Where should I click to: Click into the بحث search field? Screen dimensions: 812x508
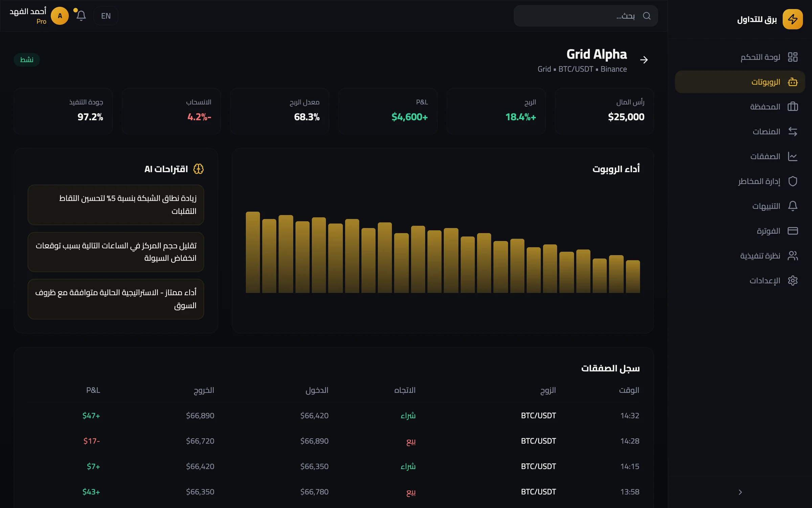(586, 16)
